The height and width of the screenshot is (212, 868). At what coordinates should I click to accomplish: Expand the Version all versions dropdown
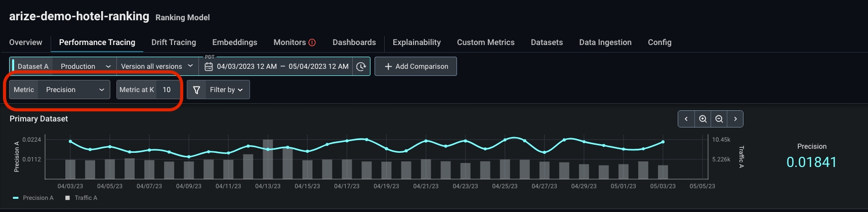[157, 66]
